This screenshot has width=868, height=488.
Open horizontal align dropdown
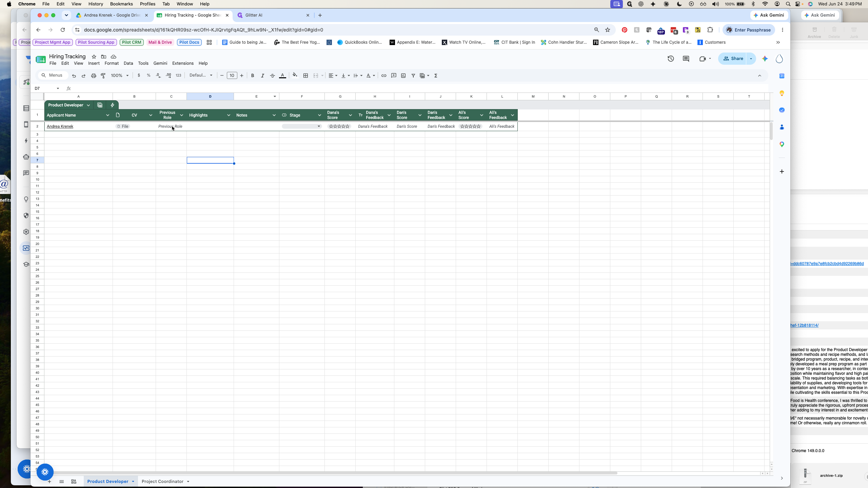point(333,76)
